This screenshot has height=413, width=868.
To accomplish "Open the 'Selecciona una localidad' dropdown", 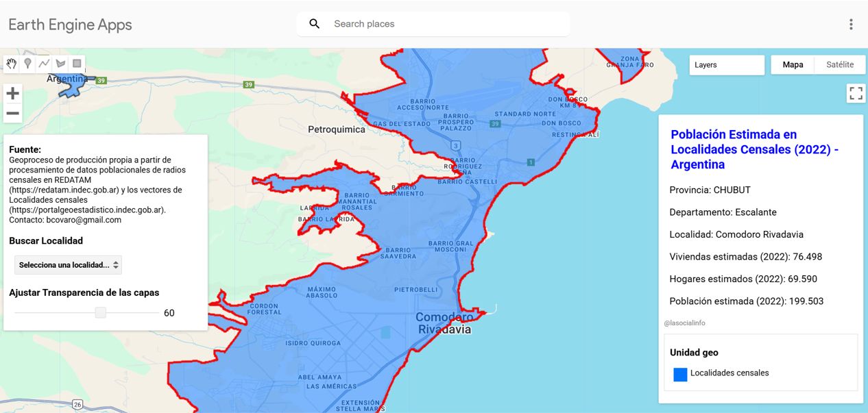I will [x=69, y=264].
